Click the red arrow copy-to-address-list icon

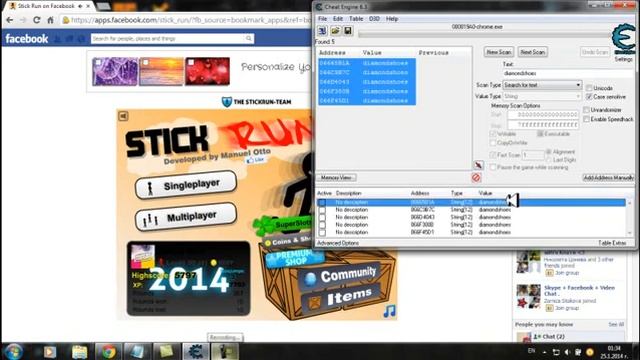[478, 165]
